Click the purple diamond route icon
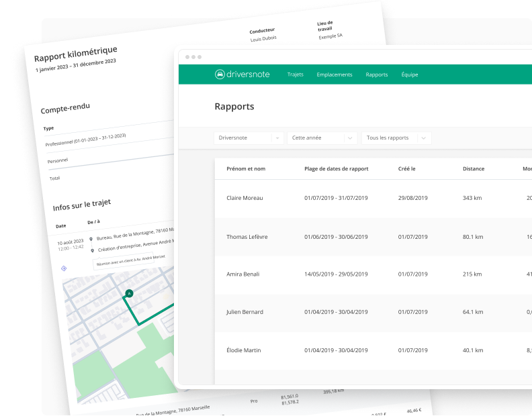Viewport: 532px width, 416px height. point(64,268)
